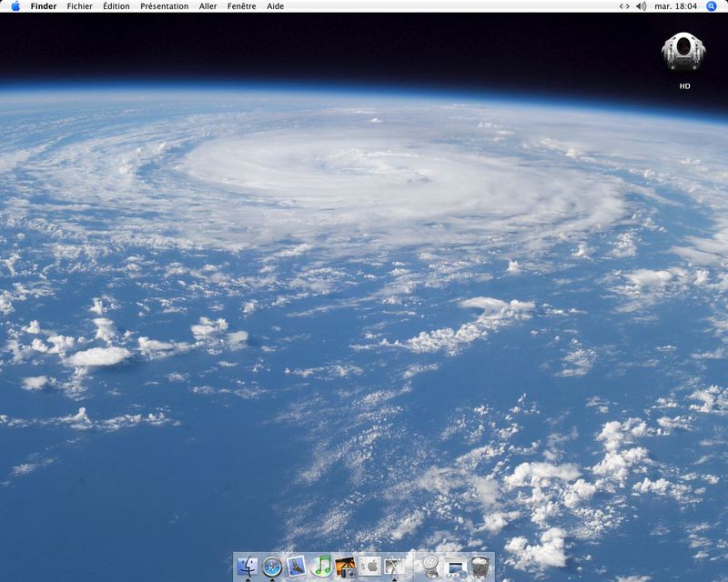Open the Fenêtre menu
The width and height of the screenshot is (728, 582).
coord(241,6)
